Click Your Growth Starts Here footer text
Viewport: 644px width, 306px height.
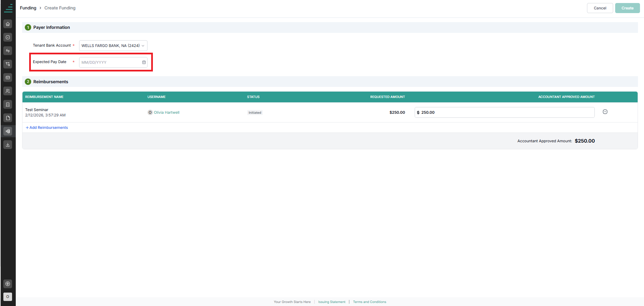[292, 302]
